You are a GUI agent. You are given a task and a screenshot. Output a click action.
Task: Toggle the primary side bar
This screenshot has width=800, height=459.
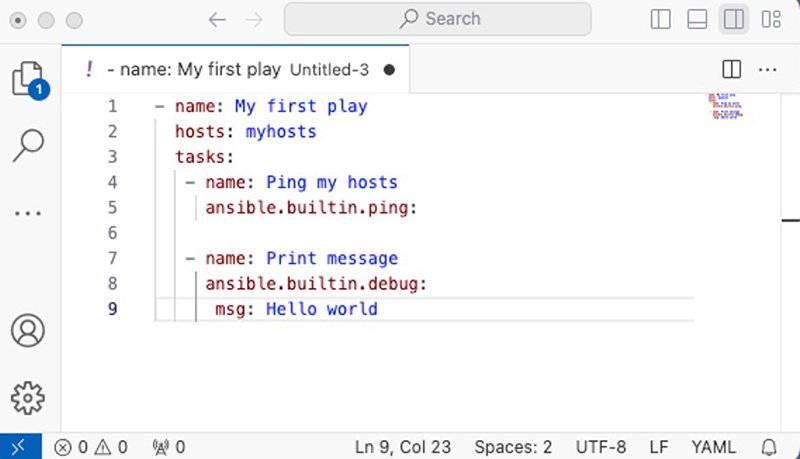(661, 19)
